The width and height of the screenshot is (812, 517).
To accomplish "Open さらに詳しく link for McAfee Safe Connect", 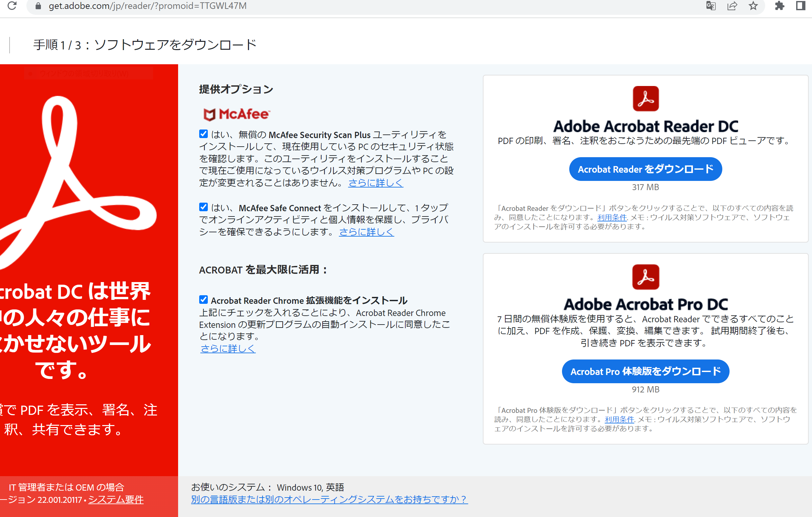I will [x=366, y=232].
